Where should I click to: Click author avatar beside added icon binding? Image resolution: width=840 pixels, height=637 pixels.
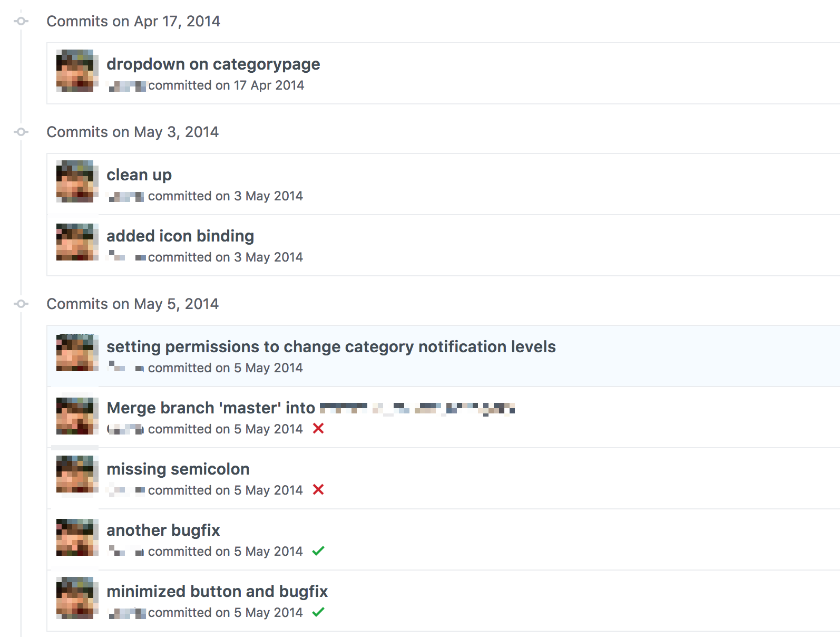(77, 242)
